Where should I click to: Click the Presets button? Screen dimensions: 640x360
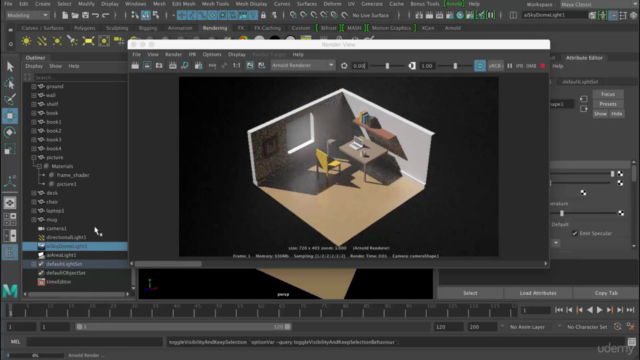[608, 104]
